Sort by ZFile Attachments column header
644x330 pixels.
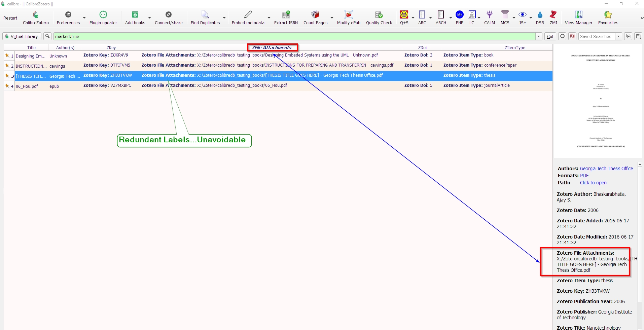point(272,47)
